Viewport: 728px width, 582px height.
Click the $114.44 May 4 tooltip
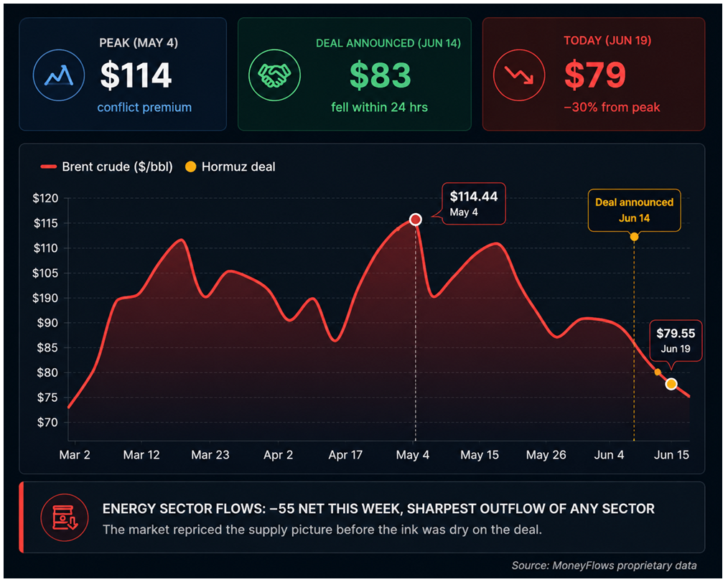474,204
